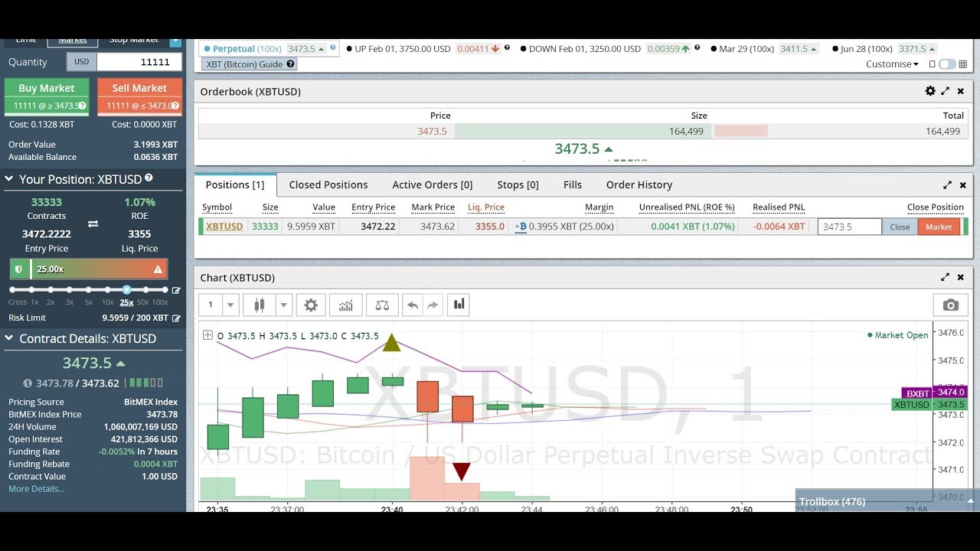Edit leverage with pencil icon

(x=176, y=290)
